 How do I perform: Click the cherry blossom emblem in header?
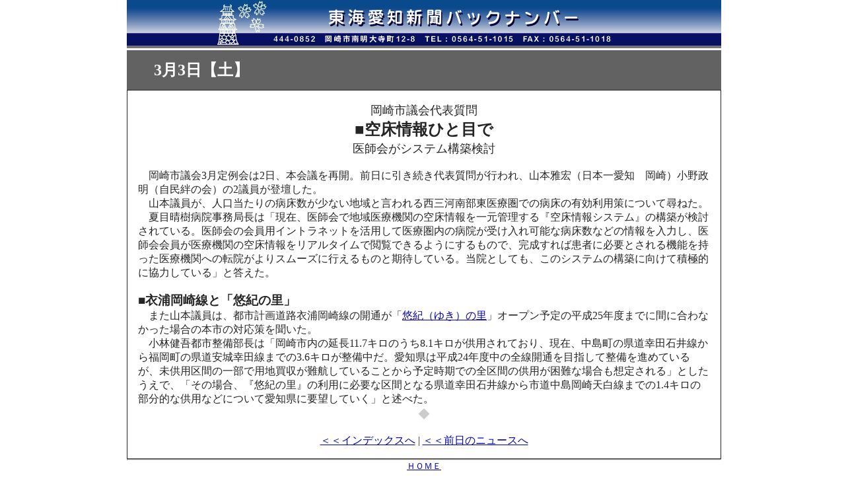pos(253,16)
